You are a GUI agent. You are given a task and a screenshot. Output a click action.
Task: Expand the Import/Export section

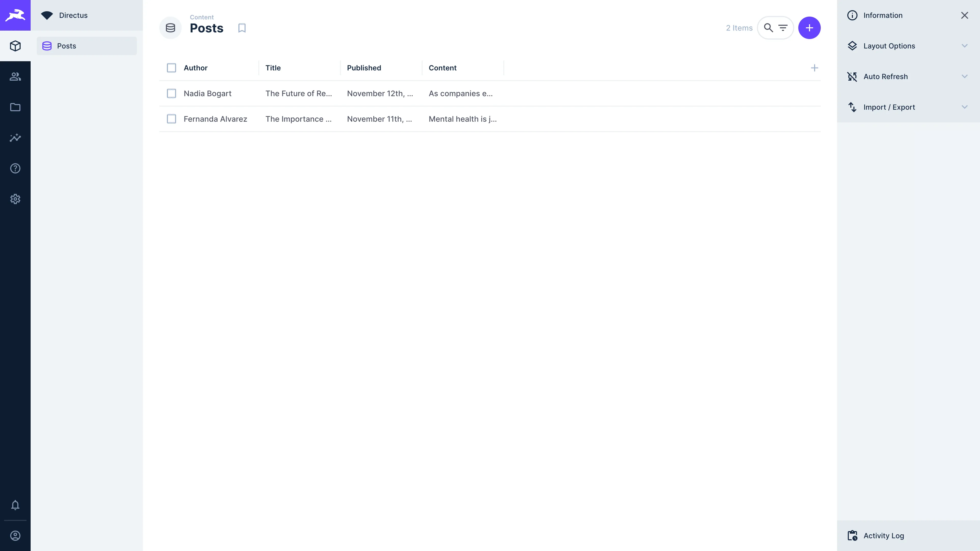pyautogui.click(x=909, y=107)
